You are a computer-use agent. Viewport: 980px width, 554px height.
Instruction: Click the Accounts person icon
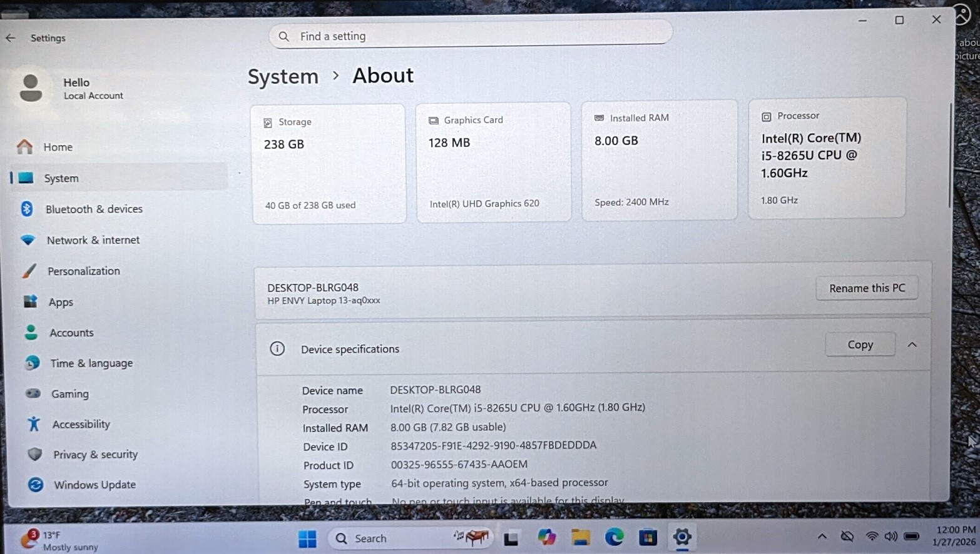31,332
